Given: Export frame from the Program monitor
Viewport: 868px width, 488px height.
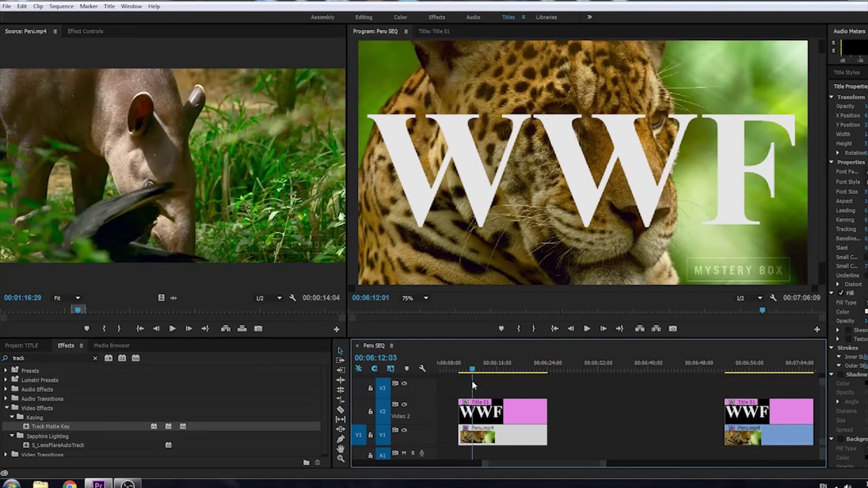Looking at the screenshot, I should [673, 329].
